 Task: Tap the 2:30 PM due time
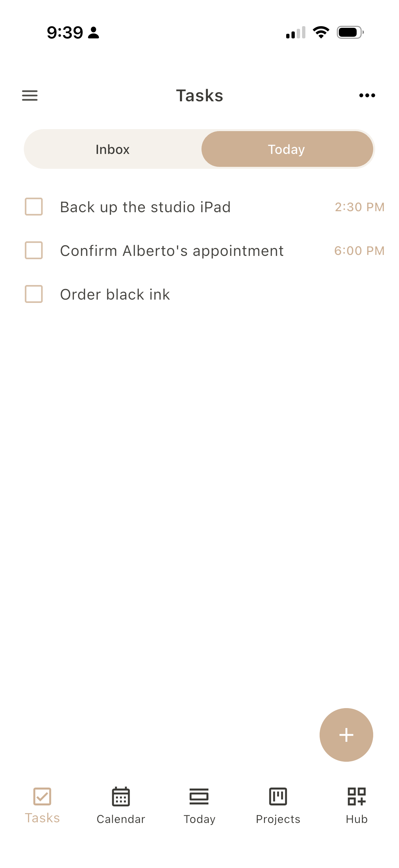359,207
